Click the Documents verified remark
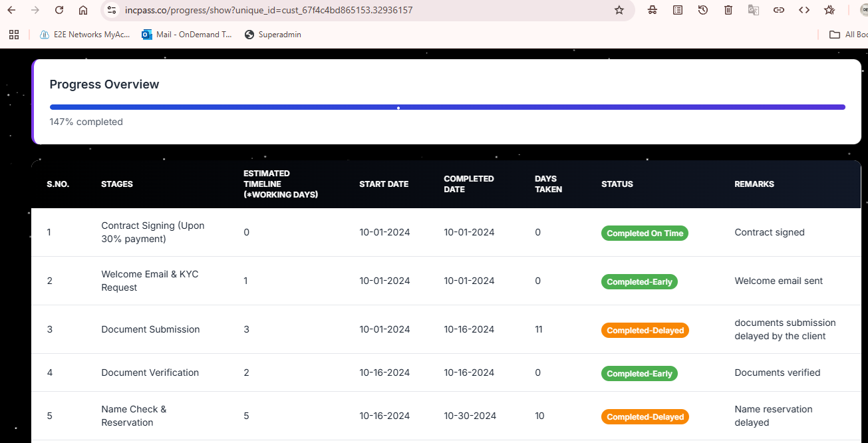The image size is (868, 443). tap(778, 372)
